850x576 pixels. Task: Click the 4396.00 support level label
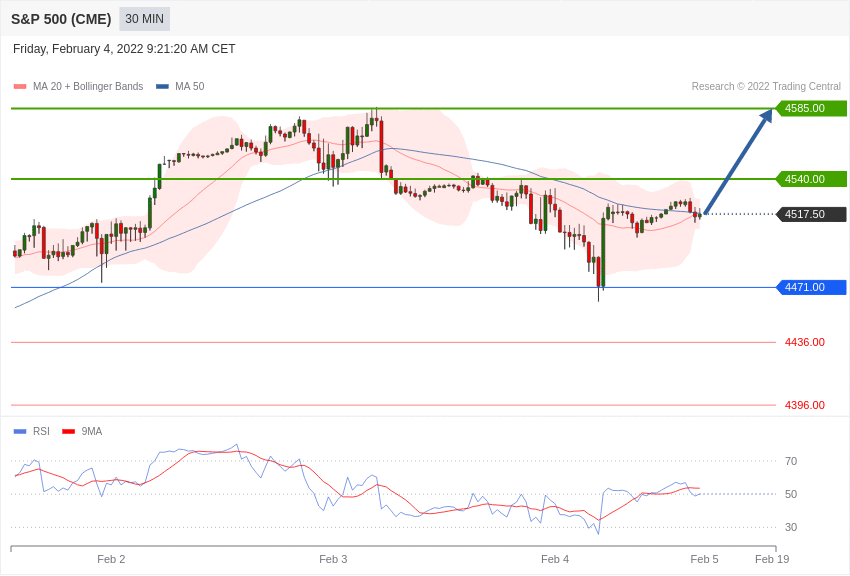tap(804, 405)
